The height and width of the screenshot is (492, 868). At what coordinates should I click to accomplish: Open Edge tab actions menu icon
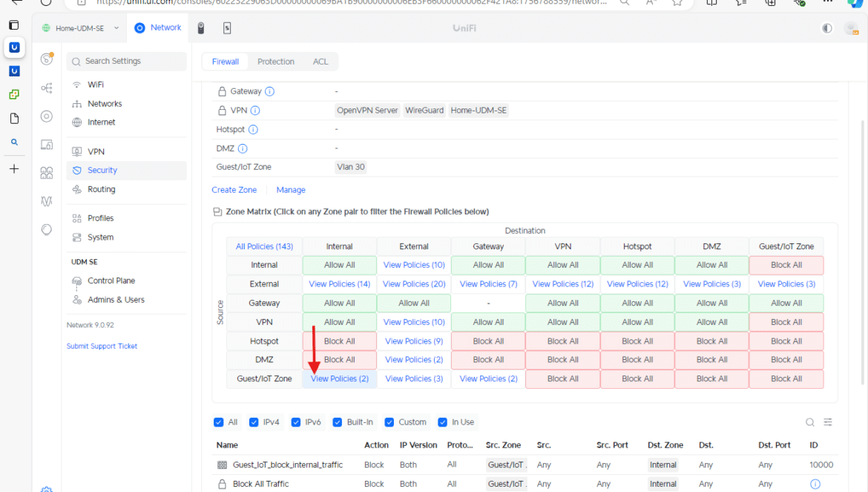14,25
